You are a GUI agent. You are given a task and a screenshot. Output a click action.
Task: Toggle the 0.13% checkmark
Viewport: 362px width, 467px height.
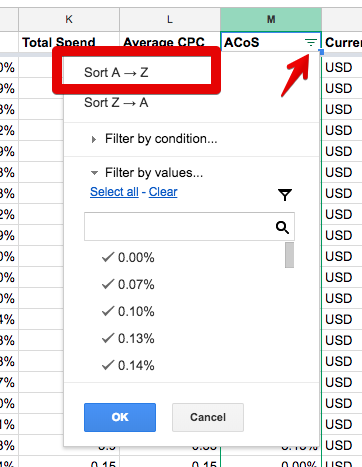128,338
